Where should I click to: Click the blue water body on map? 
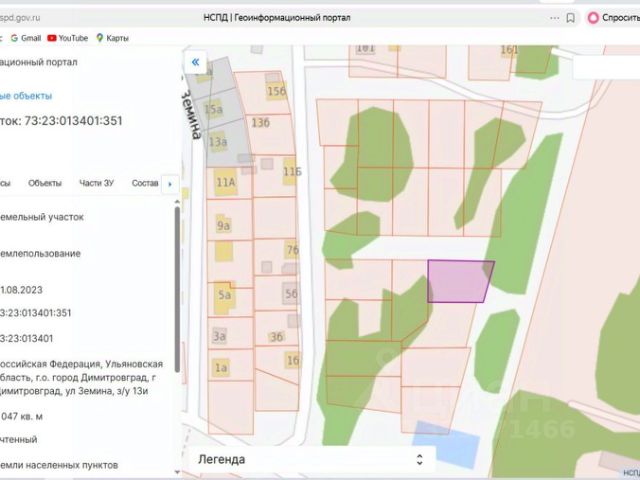447,444
